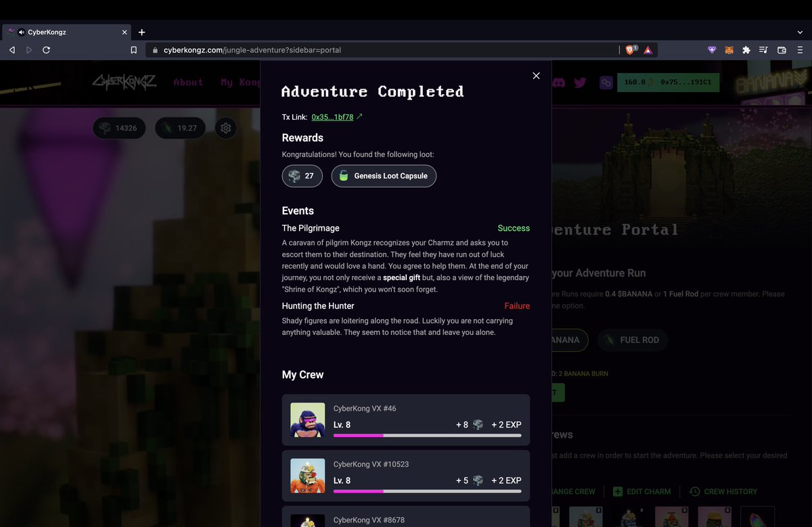The image size is (812, 527).
Task: Click the external link arrow beside Tx Link
Action: 359,116
